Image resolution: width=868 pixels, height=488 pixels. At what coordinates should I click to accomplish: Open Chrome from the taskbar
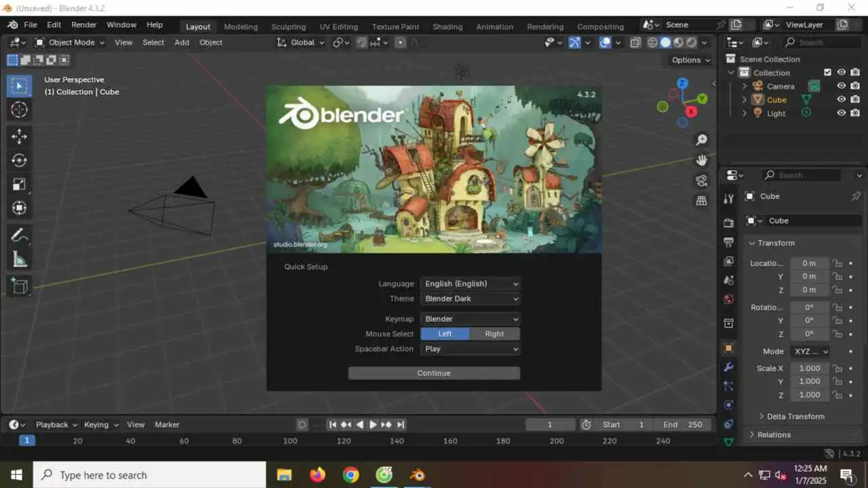pyautogui.click(x=351, y=474)
